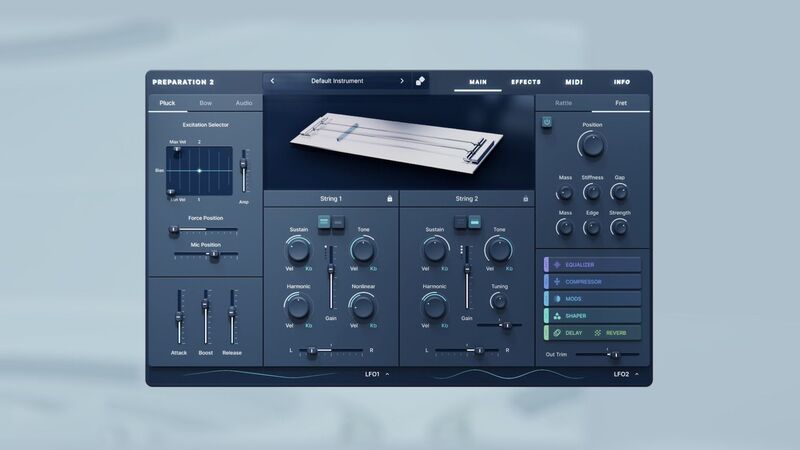Switch to the MAIN tab
800x450 pixels.
478,82
